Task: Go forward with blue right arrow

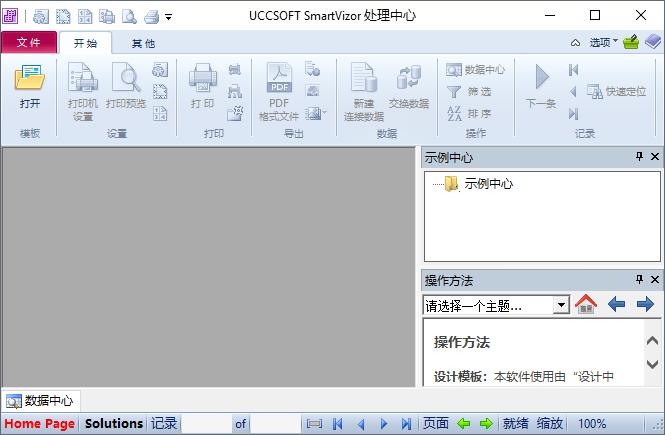Action: [x=645, y=304]
